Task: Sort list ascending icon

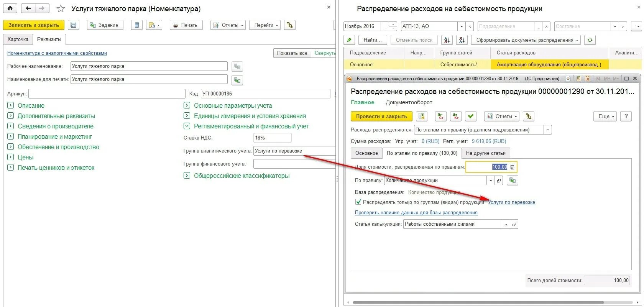Action: (x=447, y=40)
